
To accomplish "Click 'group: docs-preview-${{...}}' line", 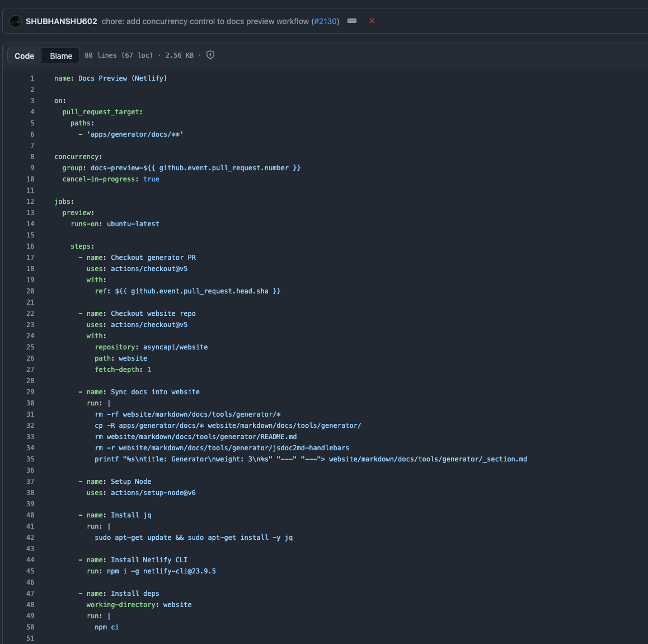I will point(181,168).
